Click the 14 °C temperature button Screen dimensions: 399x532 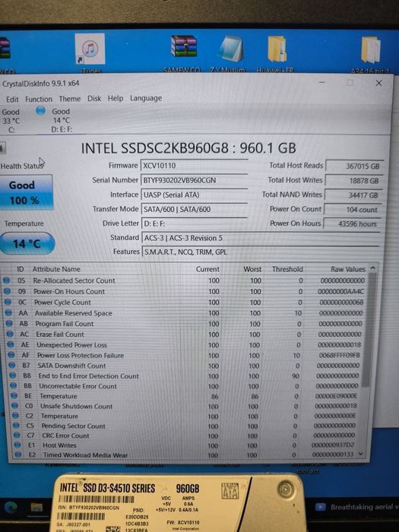[x=27, y=243]
